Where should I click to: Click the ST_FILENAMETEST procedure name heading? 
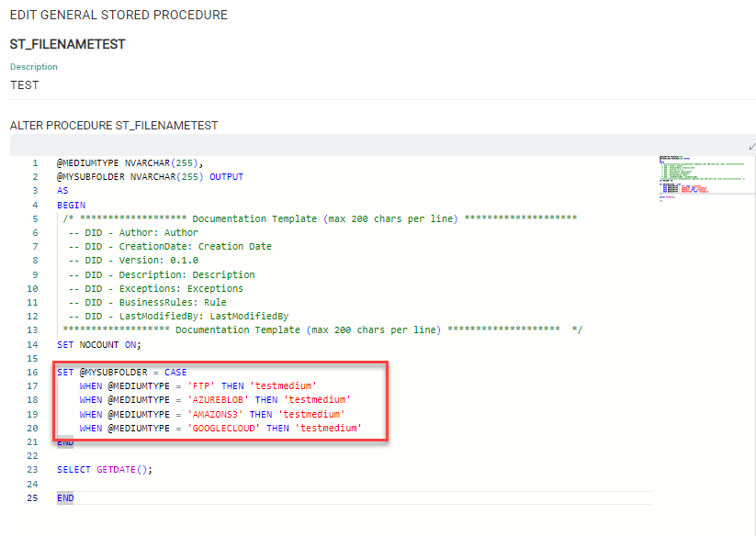[67, 44]
